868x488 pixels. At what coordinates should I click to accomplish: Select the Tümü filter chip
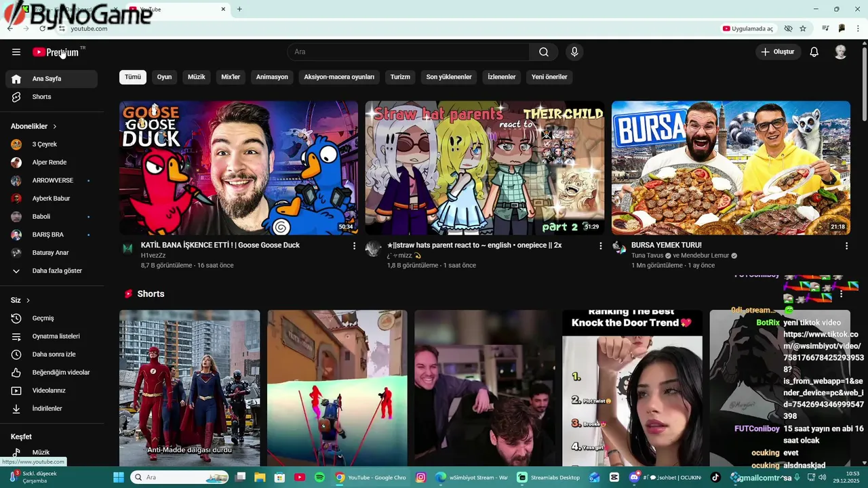pos(133,77)
